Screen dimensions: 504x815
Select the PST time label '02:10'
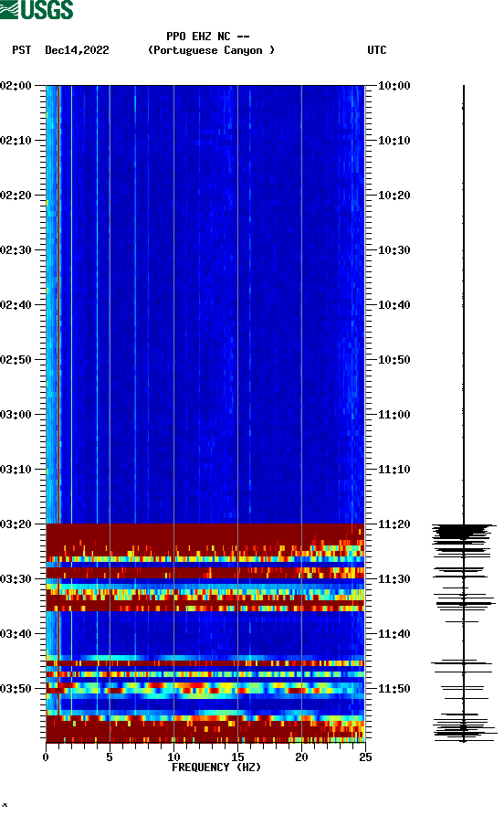tap(16, 141)
